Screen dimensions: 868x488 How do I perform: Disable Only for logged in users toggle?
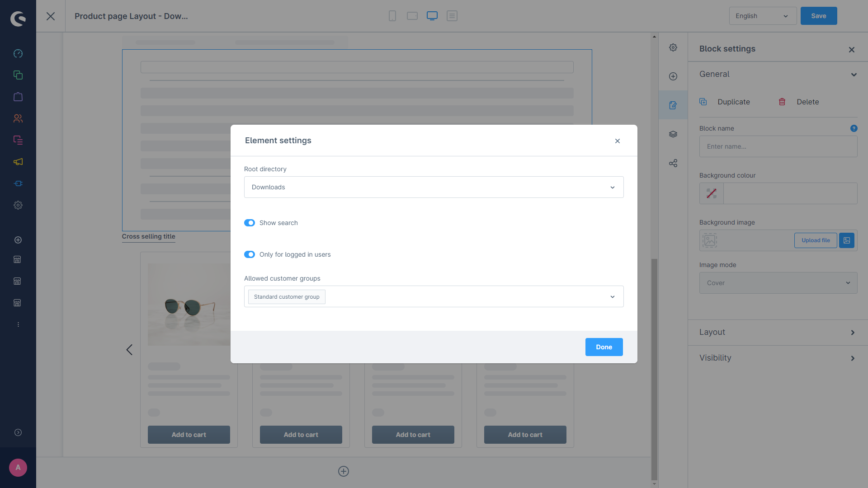pos(249,254)
